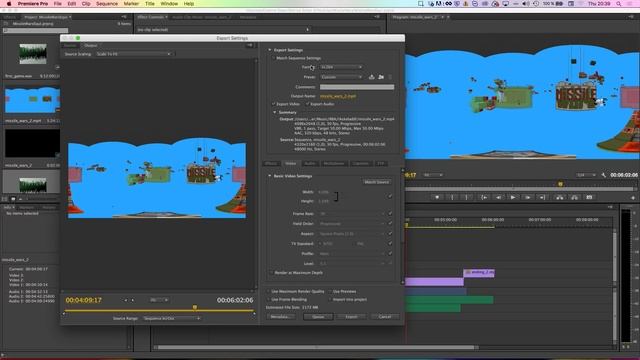640x360 pixels.
Task: Toggle Render at Maximum Depth checkbox
Action: (272, 273)
